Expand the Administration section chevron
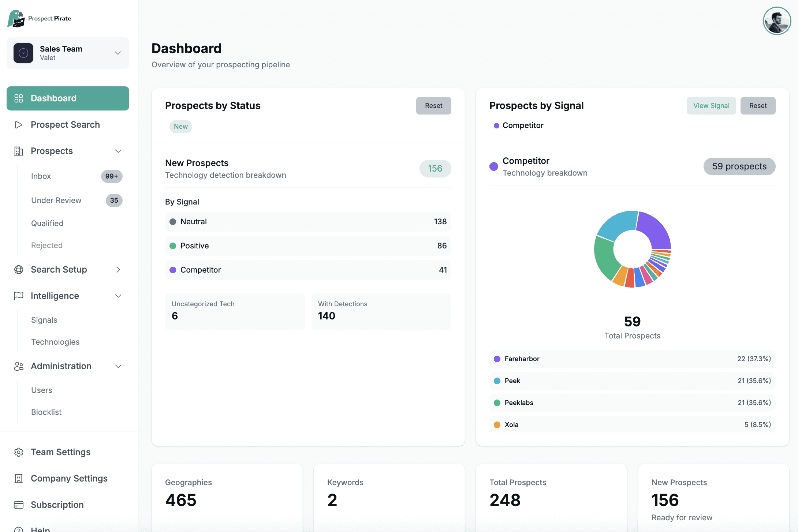Viewport: 798px width, 532px height. 118,366
